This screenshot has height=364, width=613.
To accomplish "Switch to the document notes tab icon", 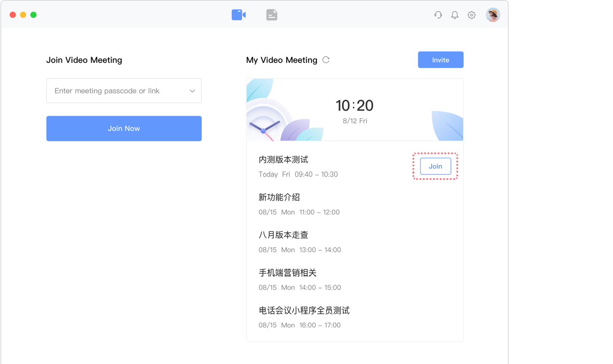I will click(x=272, y=15).
